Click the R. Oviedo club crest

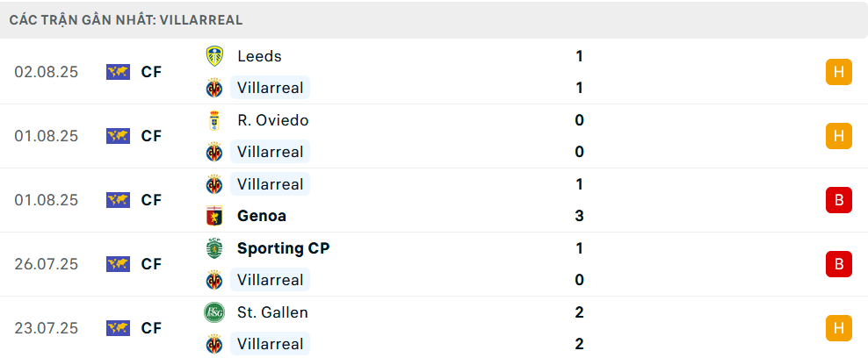pos(214,120)
